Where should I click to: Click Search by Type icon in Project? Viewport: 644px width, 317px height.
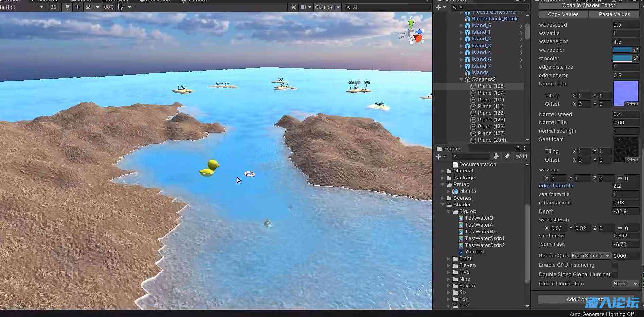(x=496, y=156)
